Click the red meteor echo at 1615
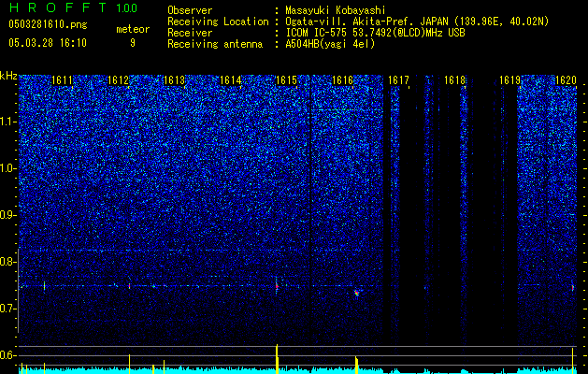Screen dimensions: 588x374 277,286
